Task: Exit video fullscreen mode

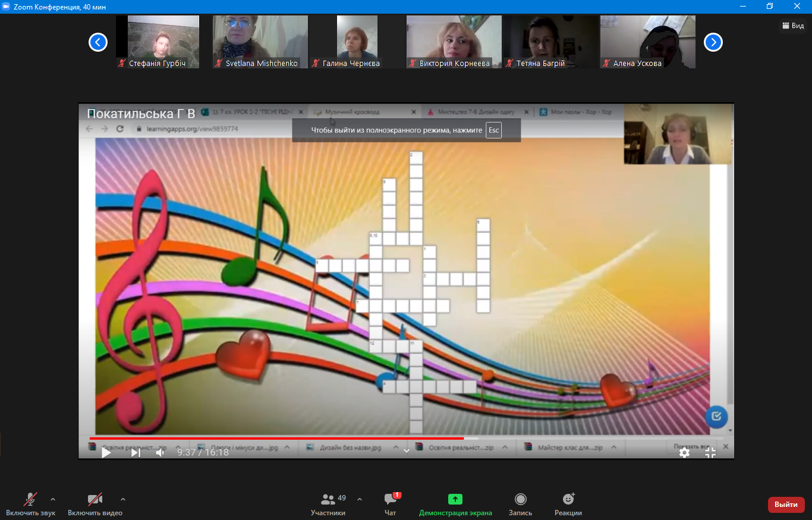Action: (710, 452)
